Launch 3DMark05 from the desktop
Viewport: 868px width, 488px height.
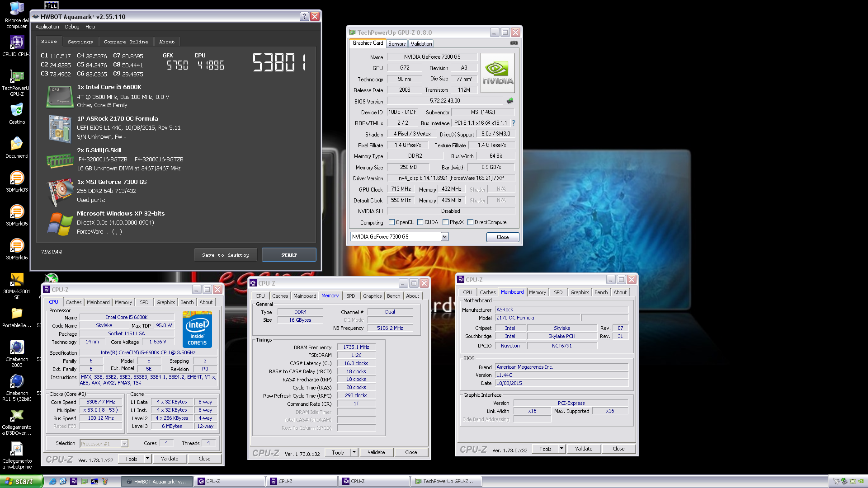17,216
